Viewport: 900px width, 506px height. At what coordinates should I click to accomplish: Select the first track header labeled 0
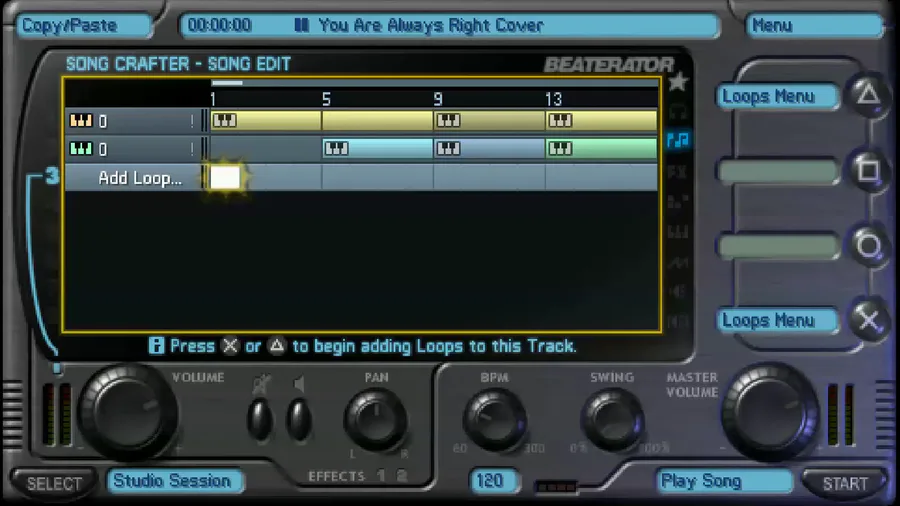pos(134,120)
